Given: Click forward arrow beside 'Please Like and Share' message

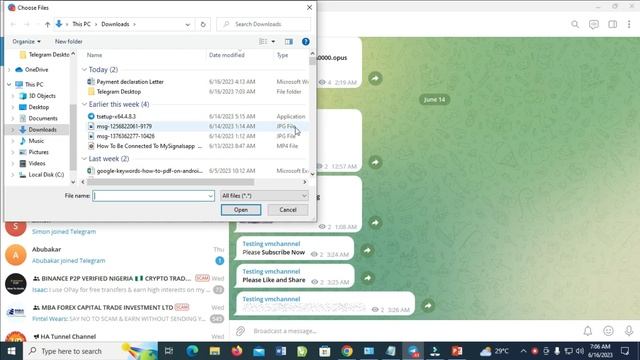Looking at the screenshot, I should pos(367,278).
